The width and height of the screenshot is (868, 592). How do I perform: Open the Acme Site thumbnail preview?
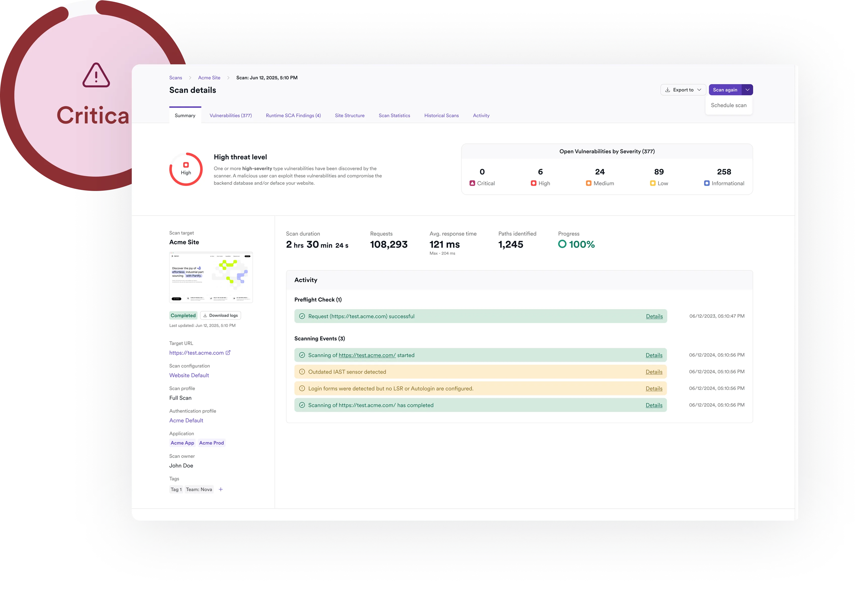click(x=211, y=277)
